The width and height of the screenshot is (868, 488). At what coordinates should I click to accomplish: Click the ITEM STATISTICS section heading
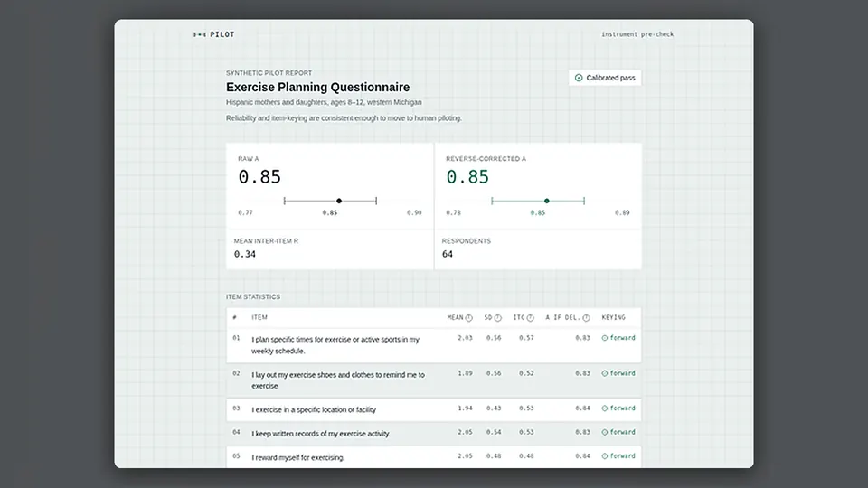click(x=253, y=297)
